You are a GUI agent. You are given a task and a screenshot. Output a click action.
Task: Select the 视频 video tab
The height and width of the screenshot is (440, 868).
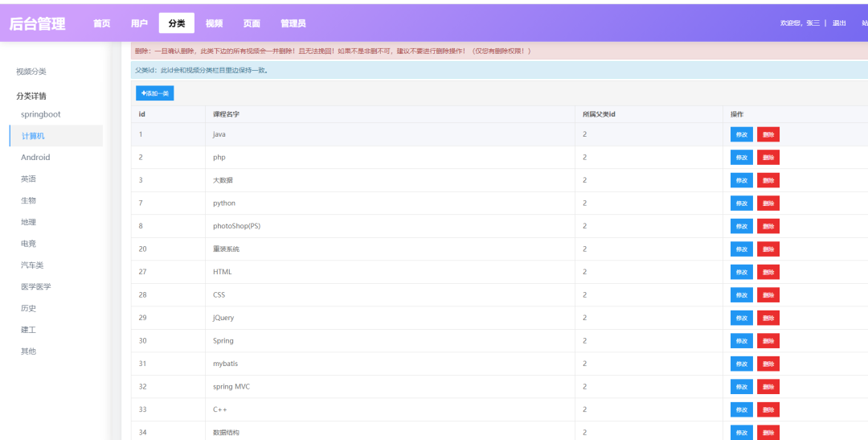click(x=215, y=23)
